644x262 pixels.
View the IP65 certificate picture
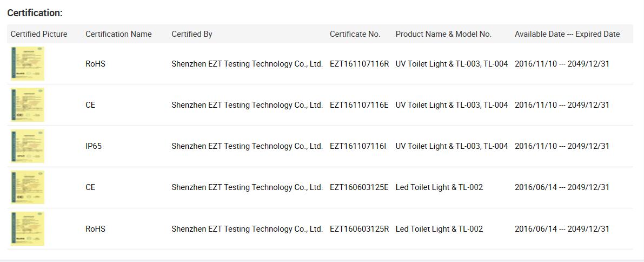pyautogui.click(x=28, y=146)
